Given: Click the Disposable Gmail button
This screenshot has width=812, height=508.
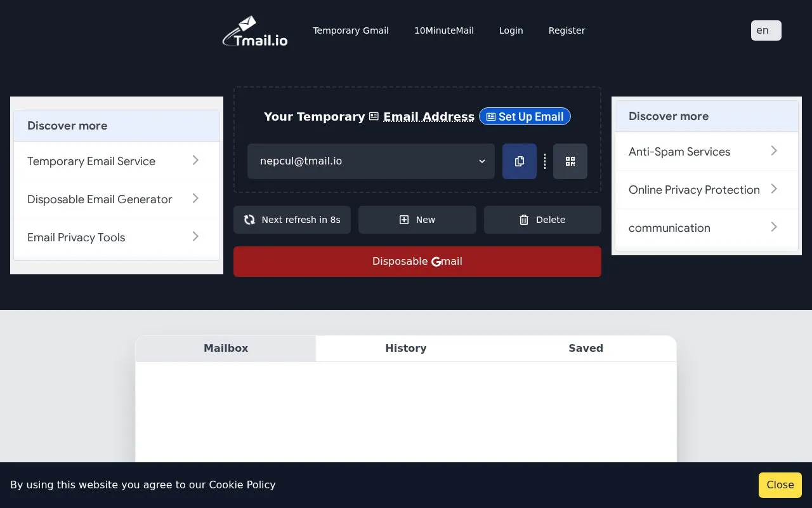Looking at the screenshot, I should [x=417, y=262].
